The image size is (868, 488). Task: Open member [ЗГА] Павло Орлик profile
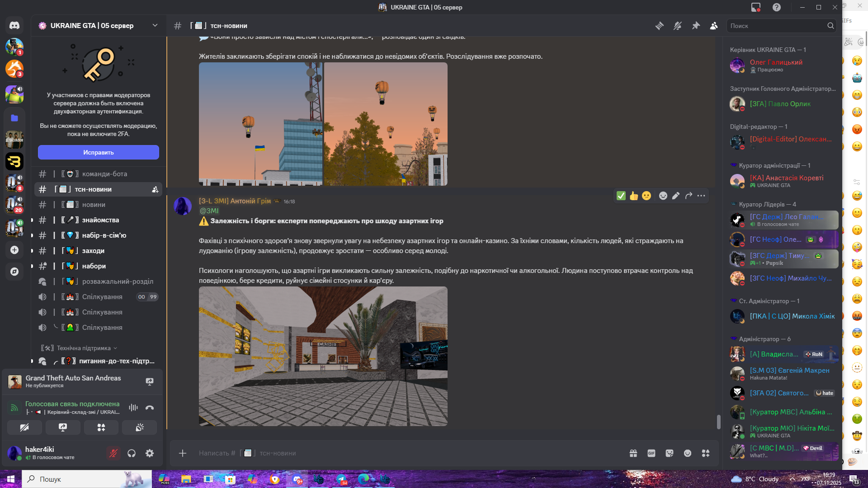coord(783,104)
